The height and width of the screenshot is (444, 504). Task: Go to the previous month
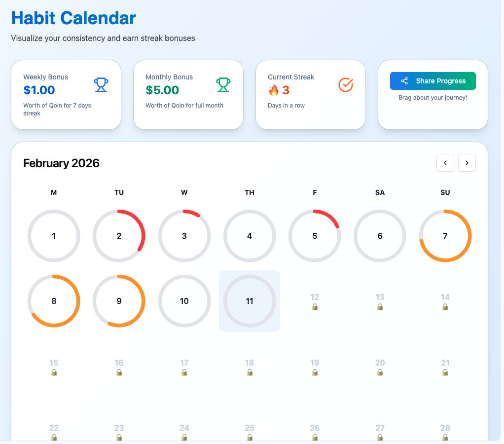(445, 163)
